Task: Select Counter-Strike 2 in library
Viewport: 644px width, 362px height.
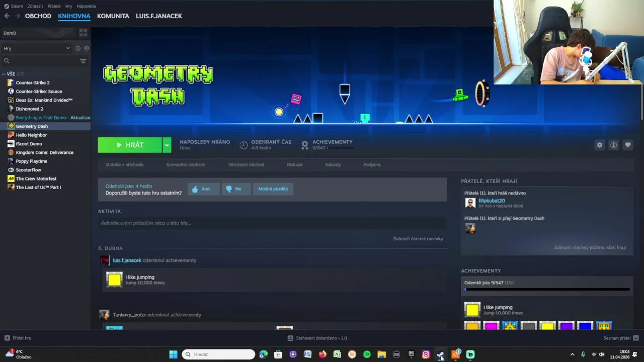Action: tap(33, 82)
